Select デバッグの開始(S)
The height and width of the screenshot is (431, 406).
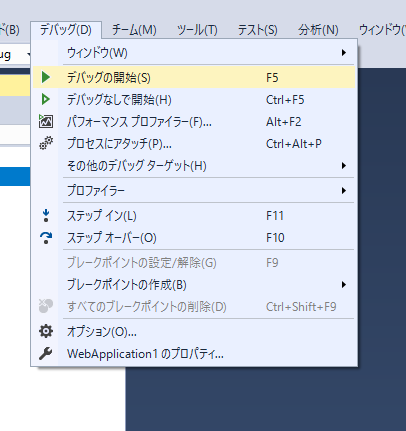194,77
